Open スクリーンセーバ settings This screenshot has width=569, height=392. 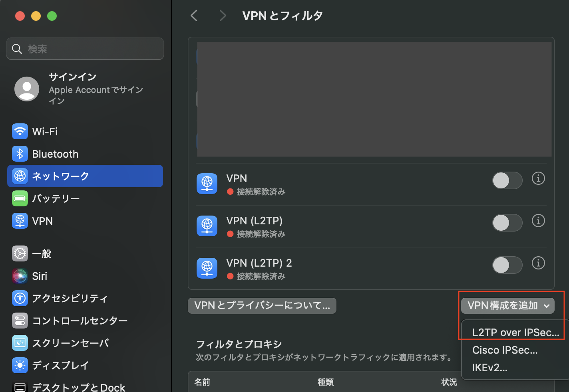pyautogui.click(x=85, y=343)
